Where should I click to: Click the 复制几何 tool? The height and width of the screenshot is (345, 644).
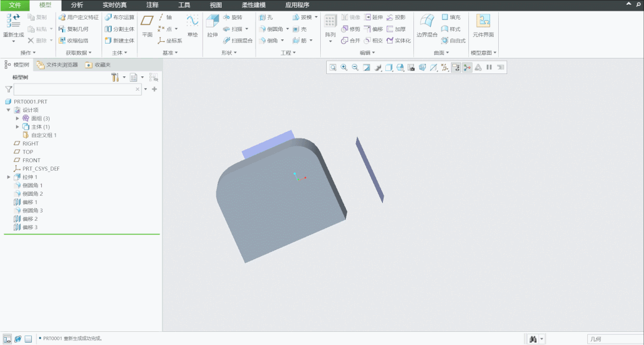click(73, 29)
